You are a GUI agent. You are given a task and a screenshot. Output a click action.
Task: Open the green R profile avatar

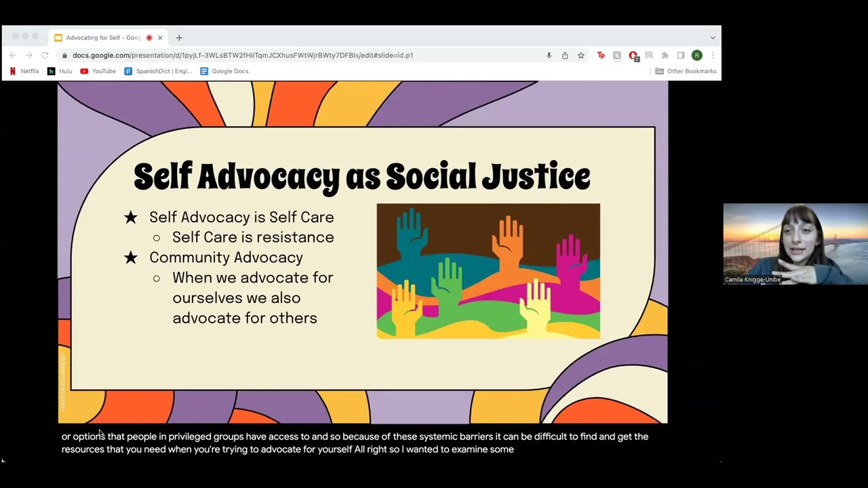pyautogui.click(x=696, y=56)
